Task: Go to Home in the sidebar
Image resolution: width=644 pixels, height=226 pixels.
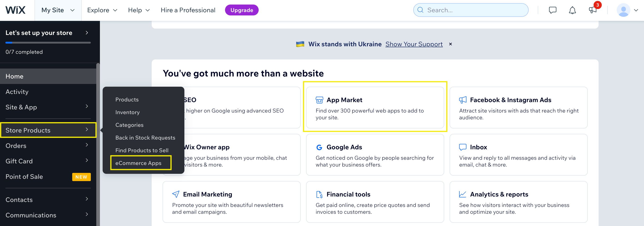Action: pyautogui.click(x=48, y=76)
